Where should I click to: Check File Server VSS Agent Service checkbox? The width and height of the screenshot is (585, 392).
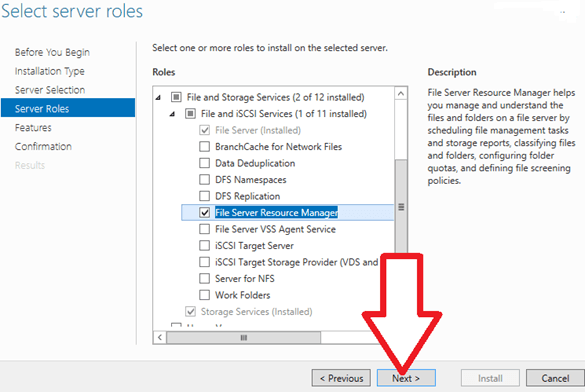click(x=204, y=229)
